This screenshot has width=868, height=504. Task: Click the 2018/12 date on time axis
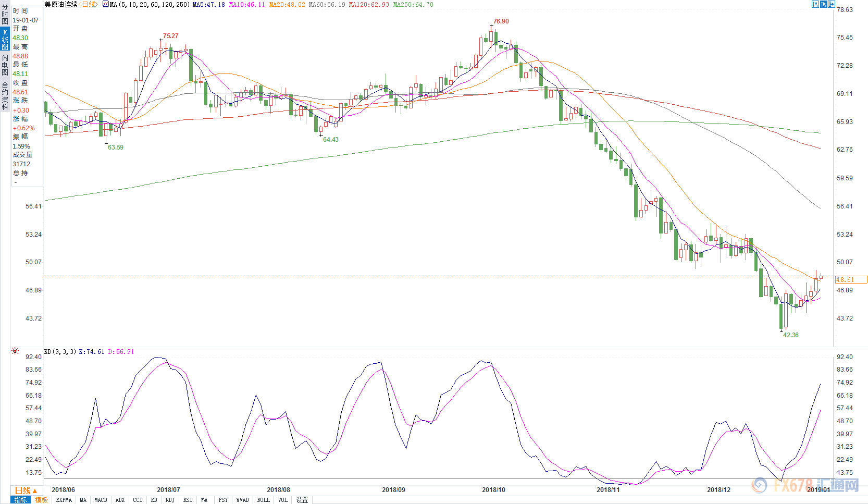[718, 490]
